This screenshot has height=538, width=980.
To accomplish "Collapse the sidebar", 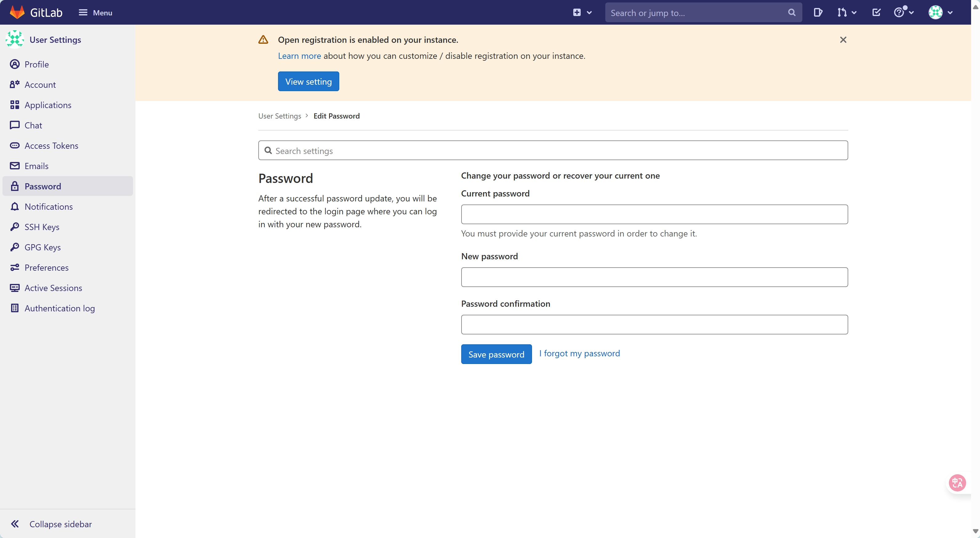I will click(x=68, y=524).
